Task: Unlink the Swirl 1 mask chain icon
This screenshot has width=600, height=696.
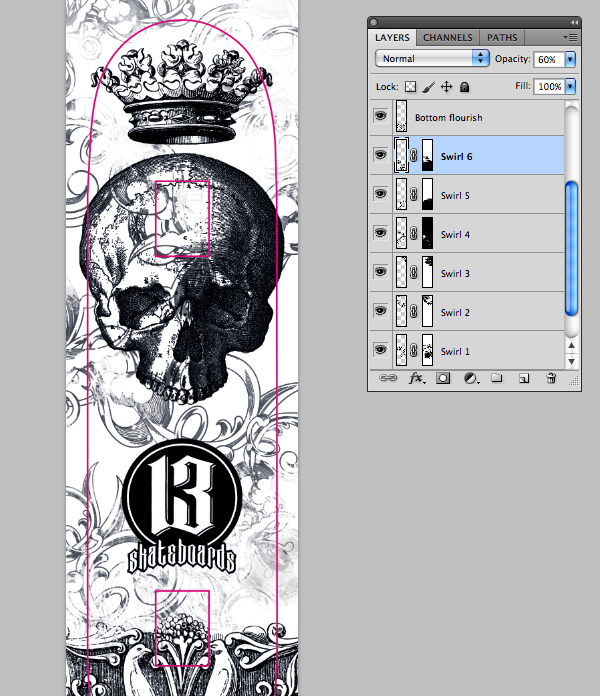Action: pyautogui.click(x=414, y=350)
